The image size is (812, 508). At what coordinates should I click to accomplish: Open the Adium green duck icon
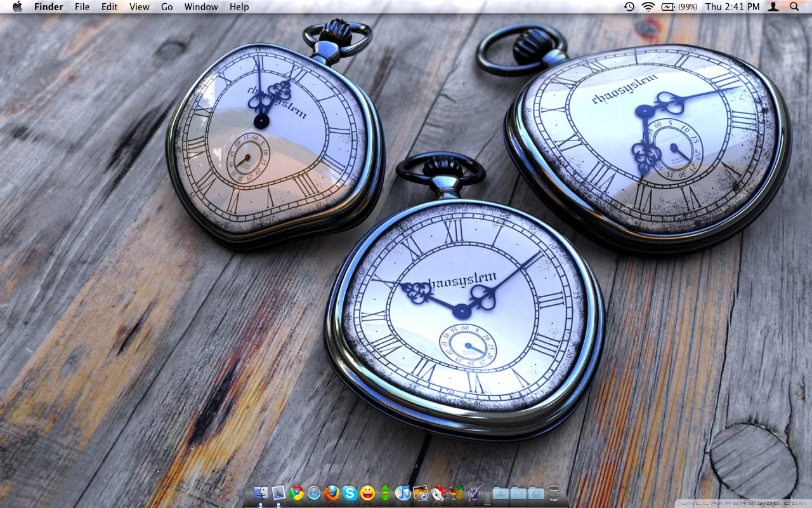pyautogui.click(x=385, y=493)
